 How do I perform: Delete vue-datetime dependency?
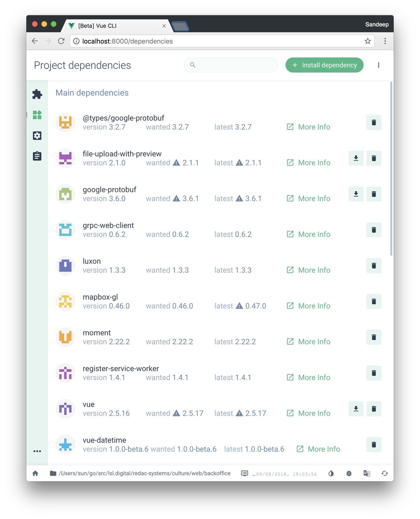tap(374, 445)
